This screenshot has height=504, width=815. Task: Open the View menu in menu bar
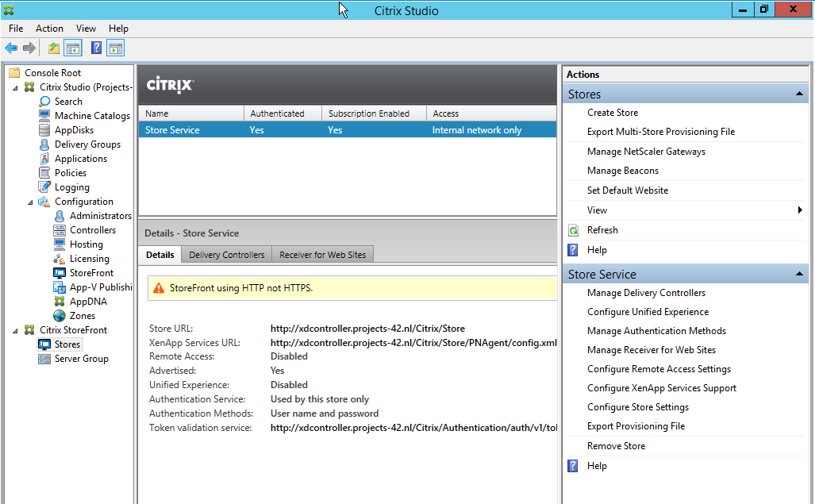tap(86, 29)
